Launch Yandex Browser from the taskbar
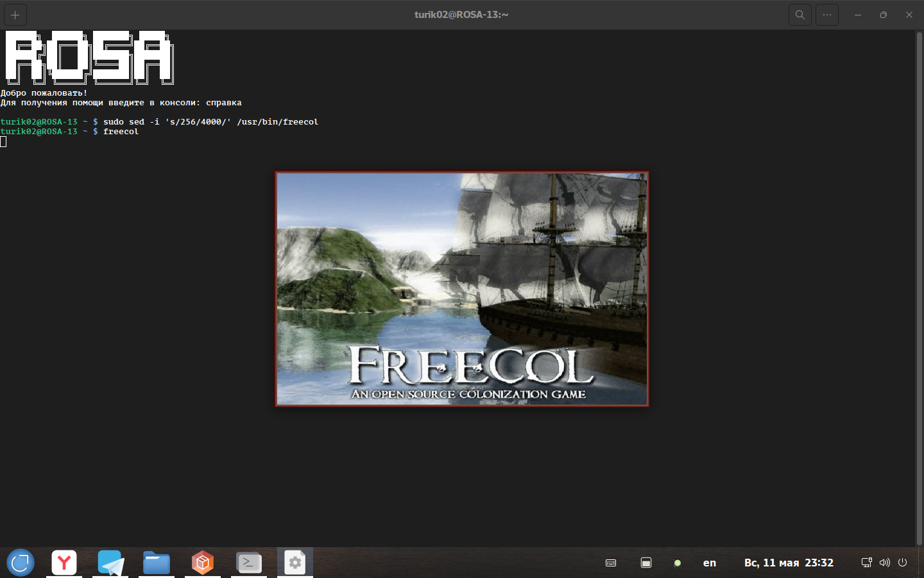The image size is (924, 578). pyautogui.click(x=64, y=563)
